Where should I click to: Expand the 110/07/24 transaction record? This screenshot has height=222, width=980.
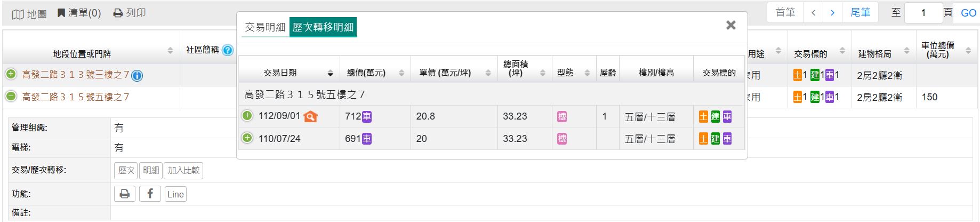[x=247, y=138]
